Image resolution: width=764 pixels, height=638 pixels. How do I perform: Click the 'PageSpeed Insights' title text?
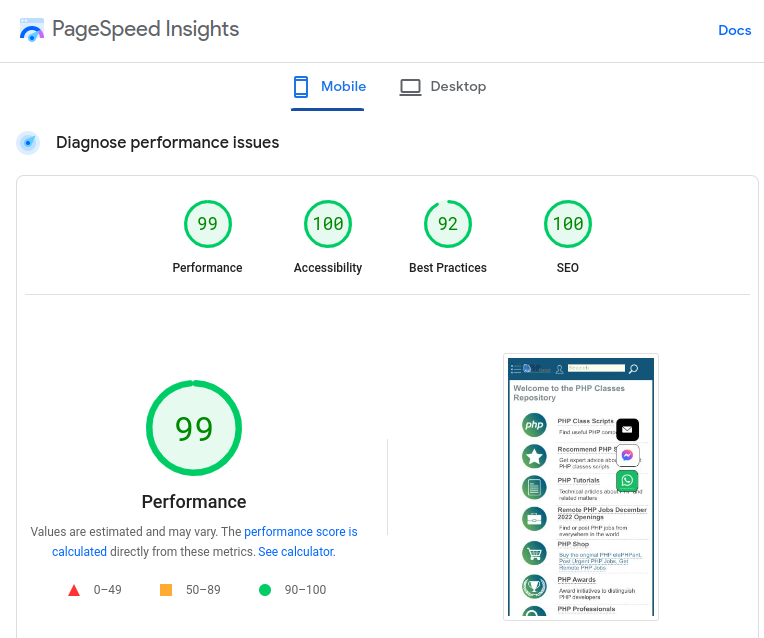point(146,29)
